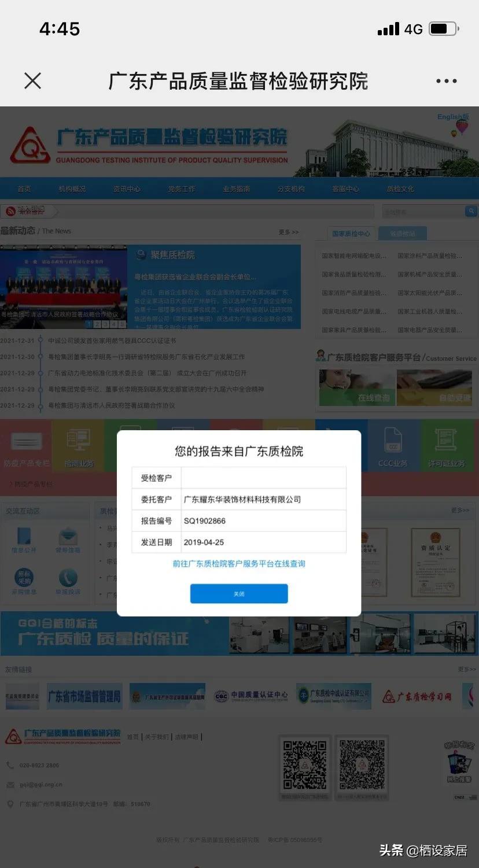Image resolution: width=479 pixels, height=868 pixels.
Task: Select the 国家质检中心 tab
Action: (x=351, y=234)
